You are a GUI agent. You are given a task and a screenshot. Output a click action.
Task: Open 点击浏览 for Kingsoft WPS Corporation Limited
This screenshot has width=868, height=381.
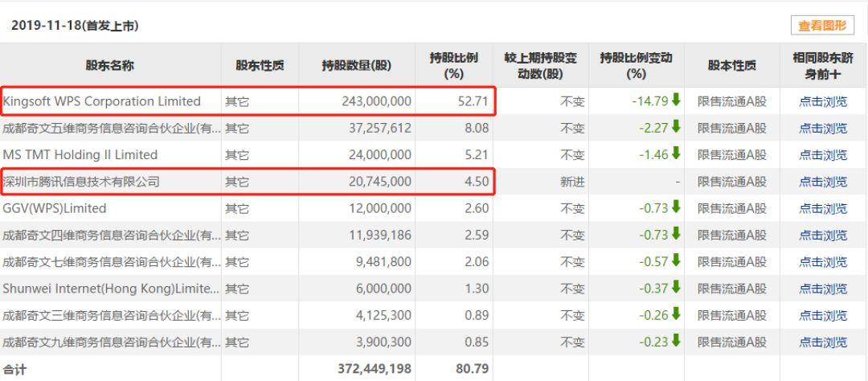tap(823, 101)
